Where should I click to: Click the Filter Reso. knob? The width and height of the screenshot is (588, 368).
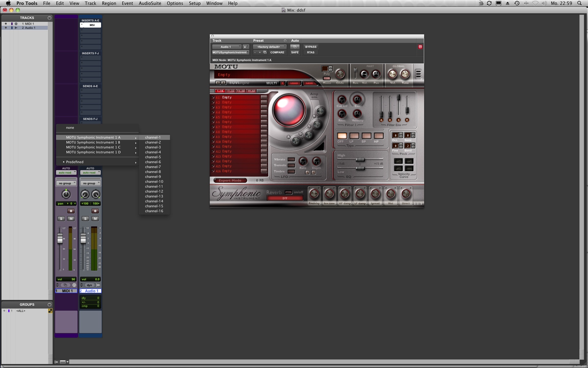pyautogui.click(x=342, y=114)
